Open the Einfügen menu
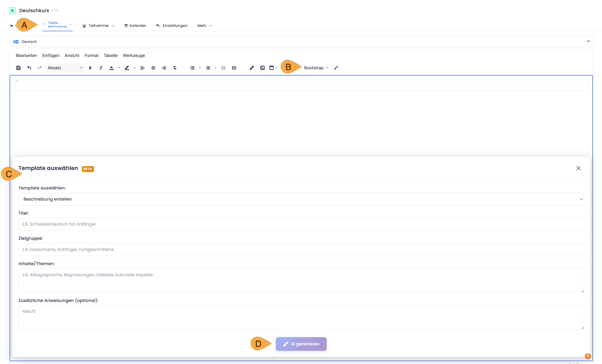Viewport: 602px width, 364px height. coord(51,55)
